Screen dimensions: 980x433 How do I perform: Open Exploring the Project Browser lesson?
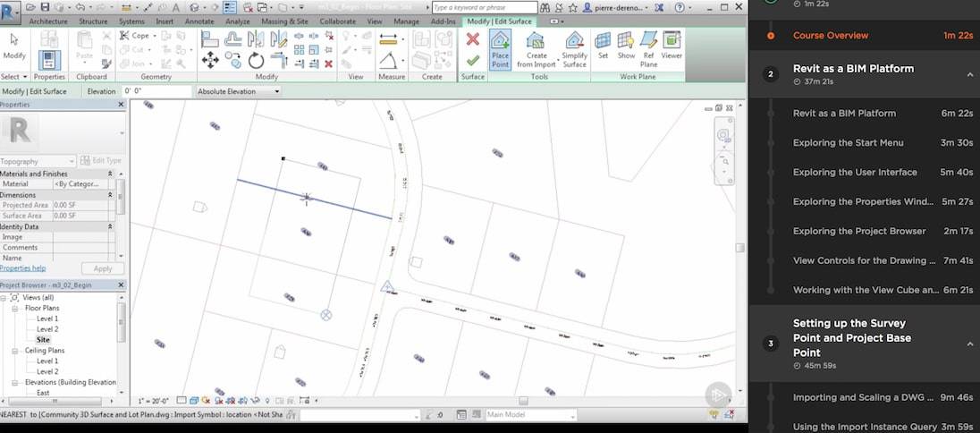(858, 231)
